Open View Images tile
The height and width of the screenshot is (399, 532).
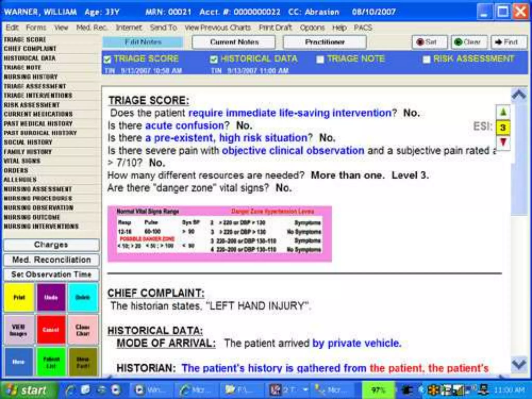18,330
